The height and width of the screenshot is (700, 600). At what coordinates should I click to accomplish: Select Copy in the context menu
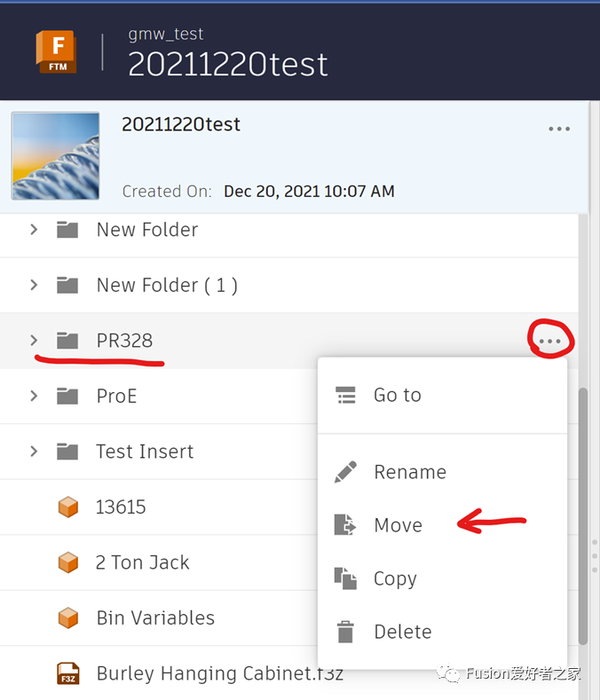click(x=395, y=578)
